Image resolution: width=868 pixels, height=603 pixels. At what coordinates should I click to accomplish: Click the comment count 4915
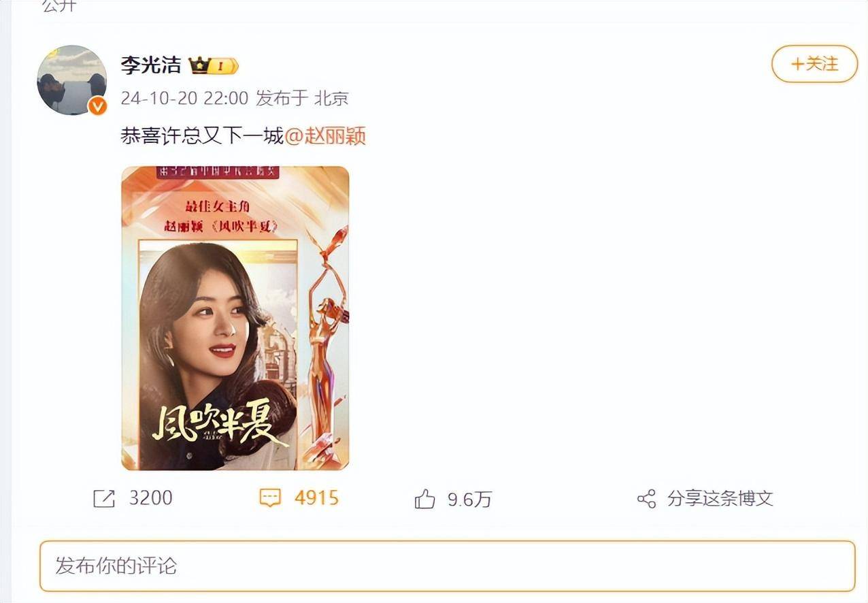click(x=316, y=498)
